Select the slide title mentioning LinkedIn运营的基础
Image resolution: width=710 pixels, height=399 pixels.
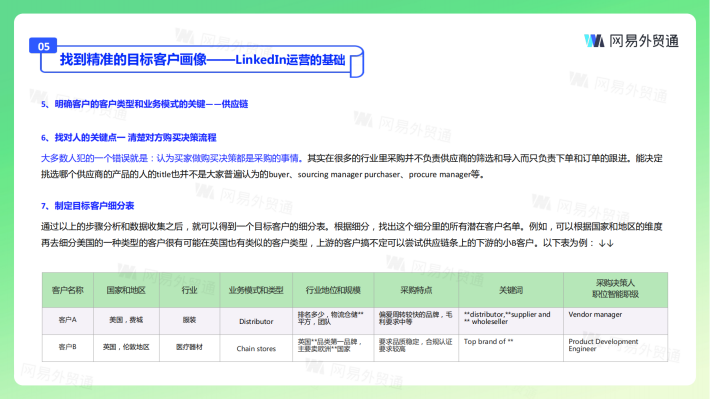(202, 60)
